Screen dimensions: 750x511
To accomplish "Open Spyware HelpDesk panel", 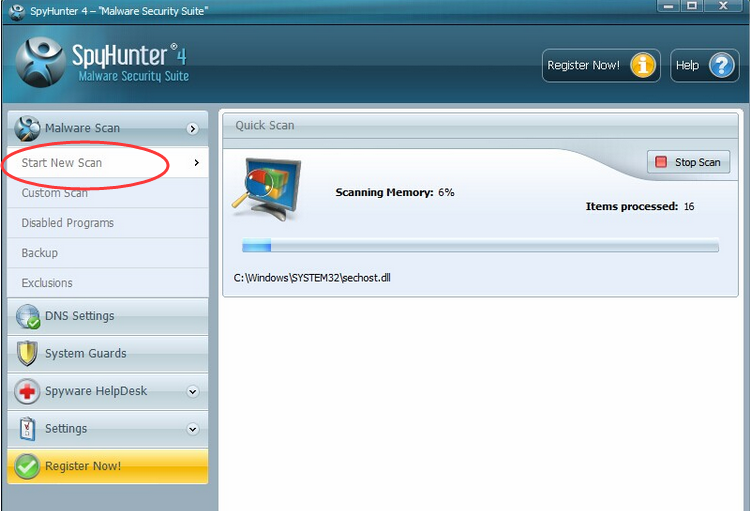I will click(108, 391).
